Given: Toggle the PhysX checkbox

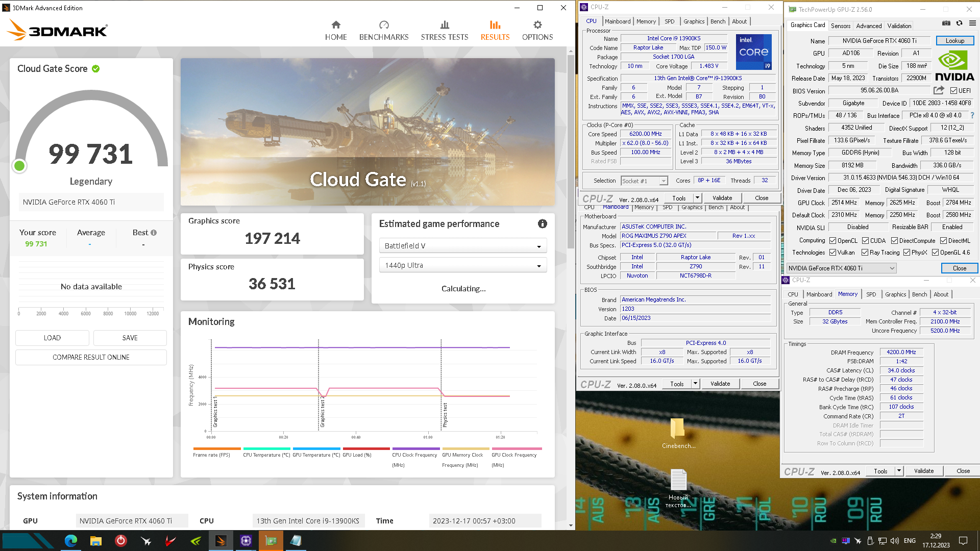Looking at the screenshot, I should (x=906, y=253).
